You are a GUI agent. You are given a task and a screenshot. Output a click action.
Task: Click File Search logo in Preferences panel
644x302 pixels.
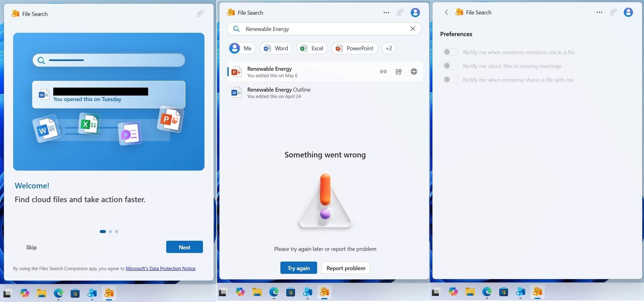(459, 12)
